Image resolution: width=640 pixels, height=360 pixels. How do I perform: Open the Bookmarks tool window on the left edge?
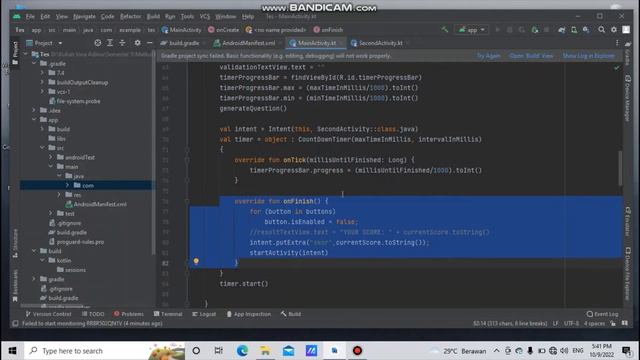click(x=15, y=286)
